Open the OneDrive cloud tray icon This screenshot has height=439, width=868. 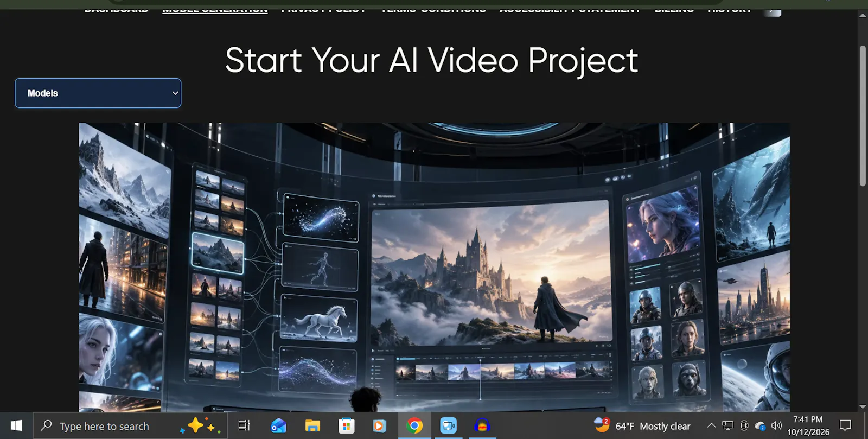pyautogui.click(x=761, y=426)
